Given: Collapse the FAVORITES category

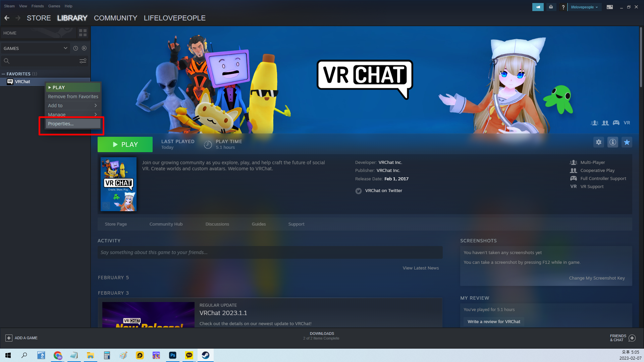Looking at the screenshot, I should tap(3, 74).
